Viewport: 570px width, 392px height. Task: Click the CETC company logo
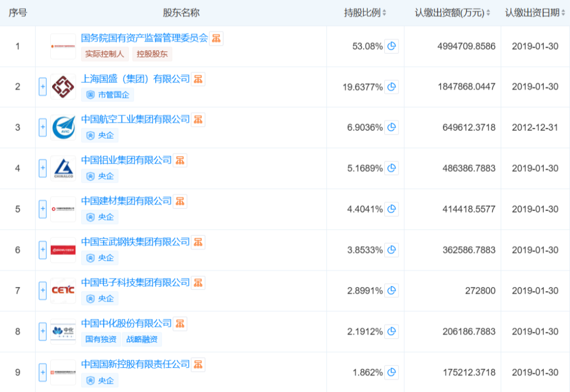(x=63, y=291)
